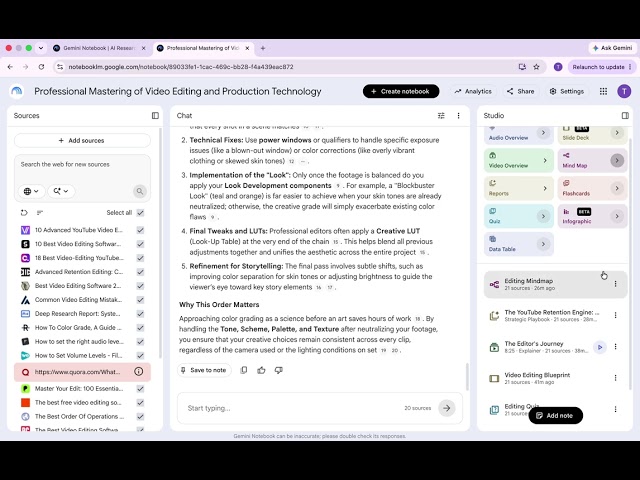
Task: Click the NotebookLM logo icon
Action: pos(17,91)
